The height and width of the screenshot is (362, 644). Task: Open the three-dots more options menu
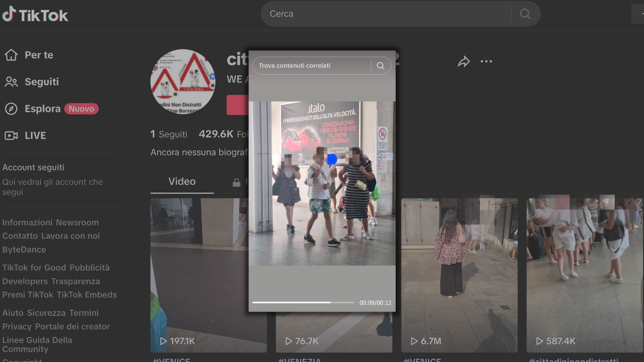486,62
